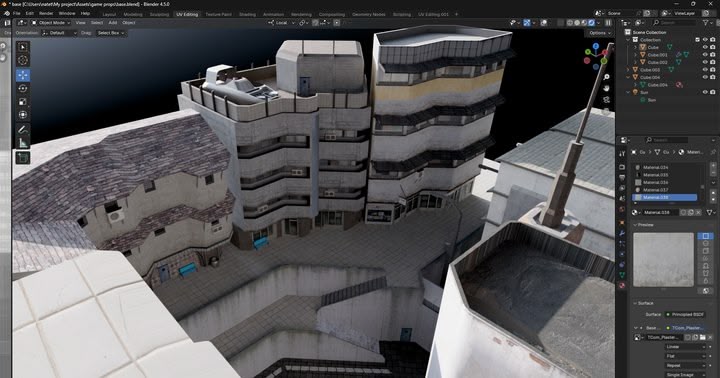Open the Object Mode dropdown
Viewport: 720px width, 378px height.
point(51,23)
